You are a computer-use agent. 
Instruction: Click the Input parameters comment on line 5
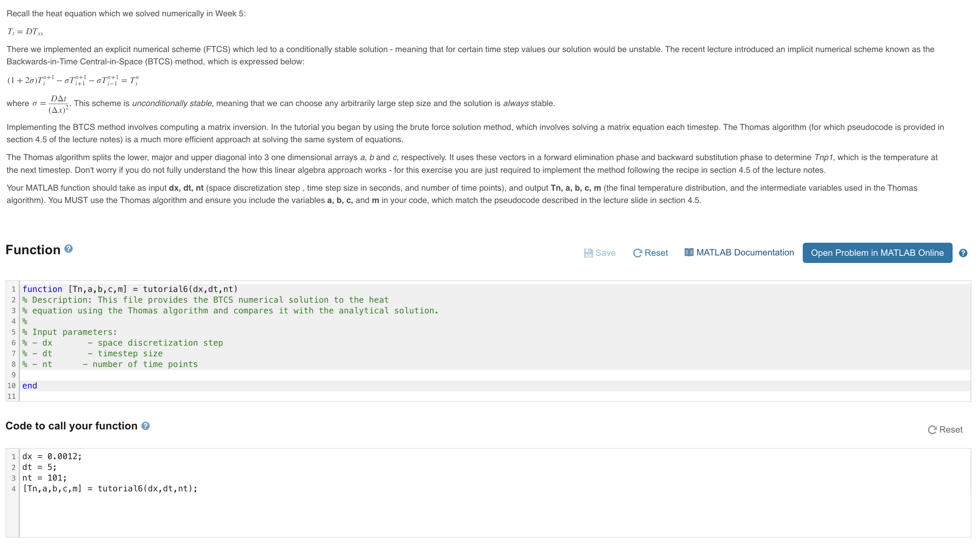tap(70, 332)
